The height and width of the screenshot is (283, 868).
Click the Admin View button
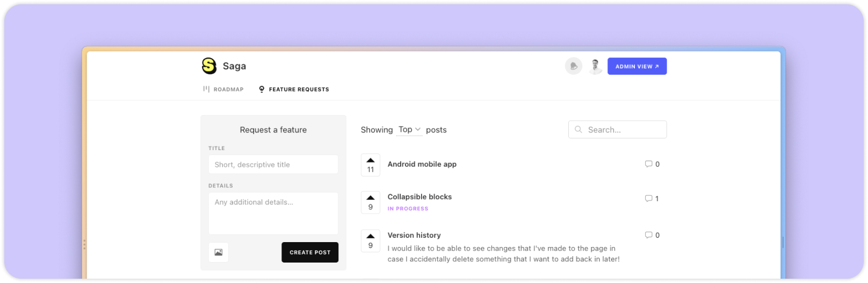coord(637,66)
